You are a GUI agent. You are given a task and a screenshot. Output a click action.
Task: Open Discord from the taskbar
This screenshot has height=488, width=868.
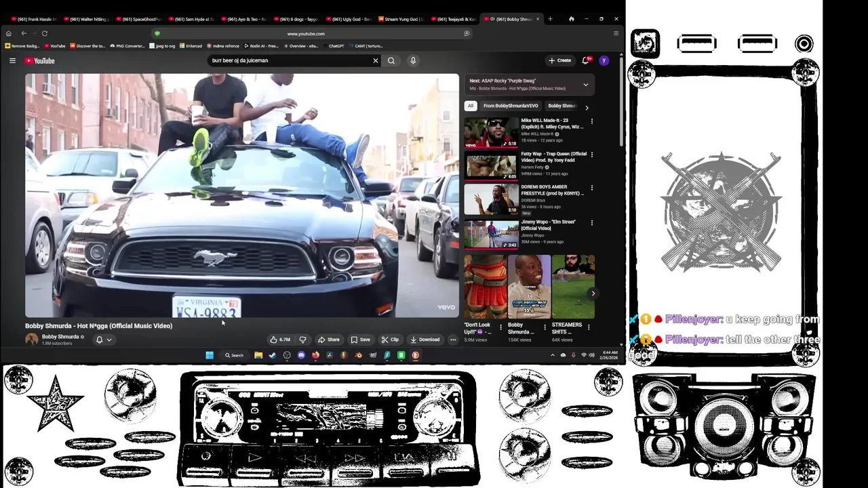[x=301, y=355]
